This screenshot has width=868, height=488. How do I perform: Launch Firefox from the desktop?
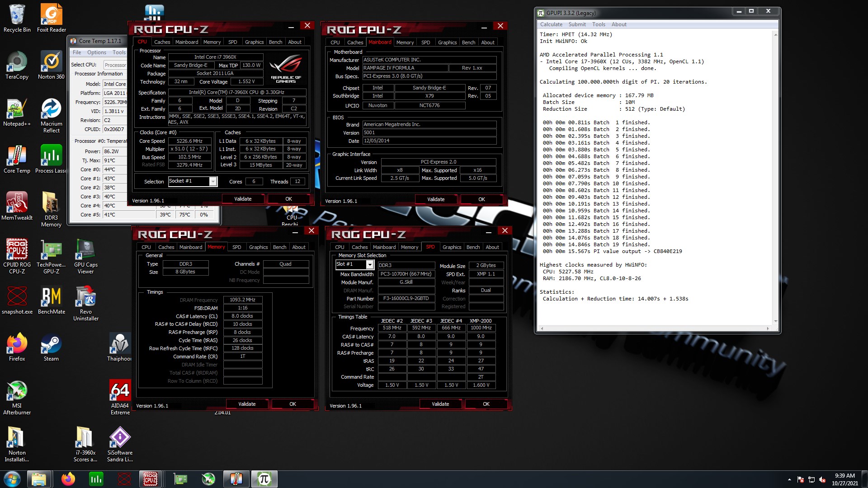tap(17, 347)
